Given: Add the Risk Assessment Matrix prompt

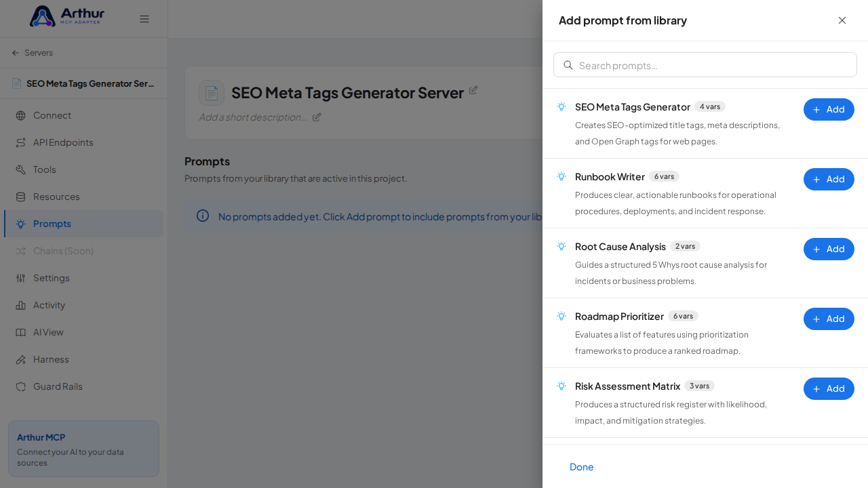Looking at the screenshot, I should pyautogui.click(x=829, y=388).
